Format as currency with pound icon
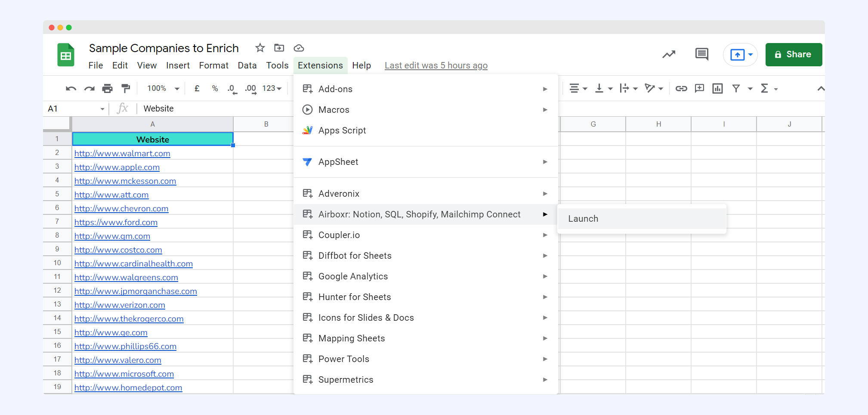Screen dimensions: 868x415 click(197, 88)
